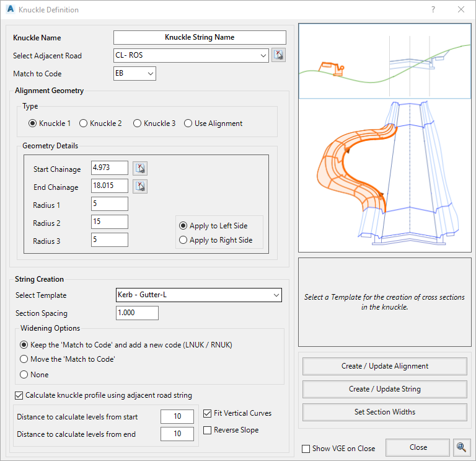476x461 pixels.
Task: Choose the Use Alignment radio button
Action: click(188, 123)
